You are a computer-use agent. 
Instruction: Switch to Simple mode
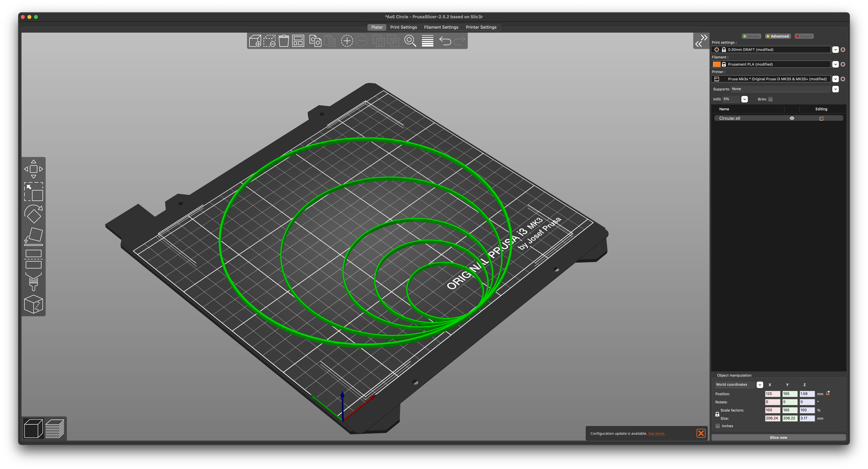click(x=752, y=36)
